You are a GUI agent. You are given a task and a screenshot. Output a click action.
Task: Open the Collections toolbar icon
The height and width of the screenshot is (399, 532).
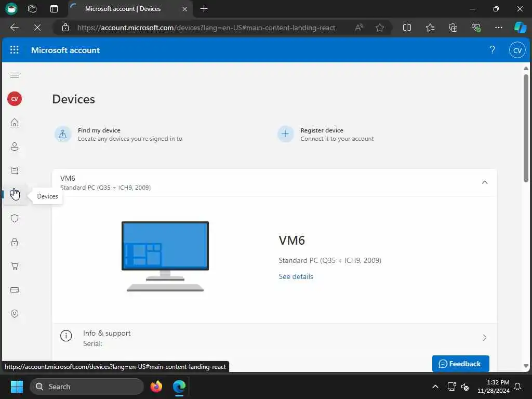tap(453, 28)
